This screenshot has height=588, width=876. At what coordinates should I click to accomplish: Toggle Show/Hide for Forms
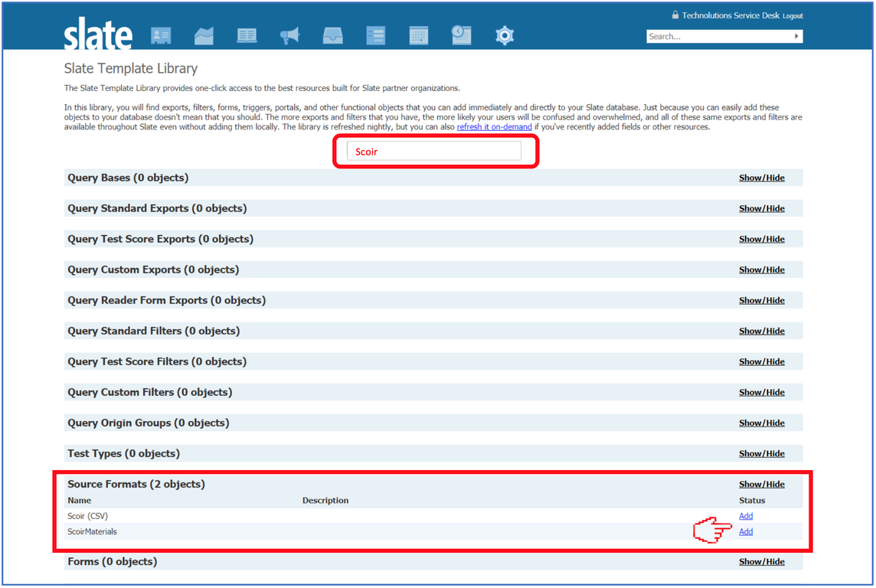[x=761, y=562]
